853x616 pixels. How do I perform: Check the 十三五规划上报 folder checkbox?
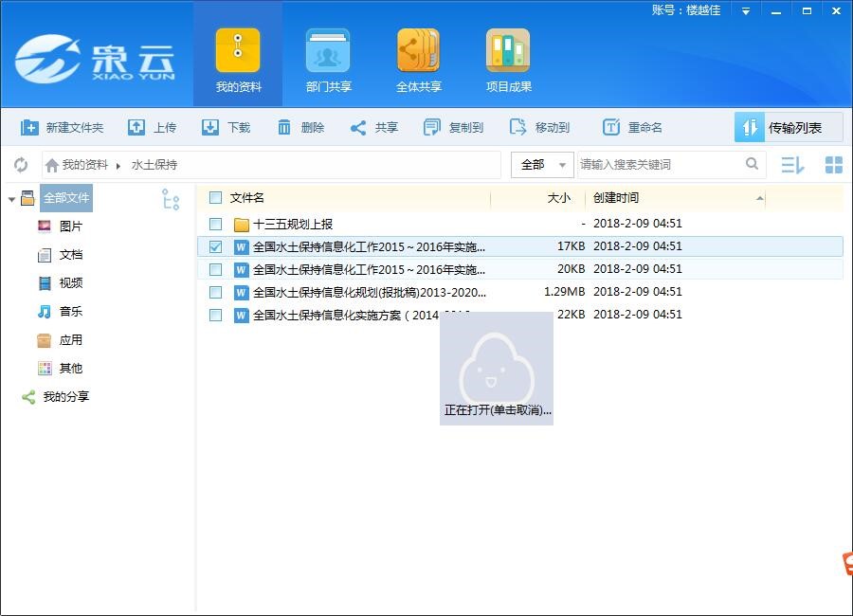pos(215,225)
